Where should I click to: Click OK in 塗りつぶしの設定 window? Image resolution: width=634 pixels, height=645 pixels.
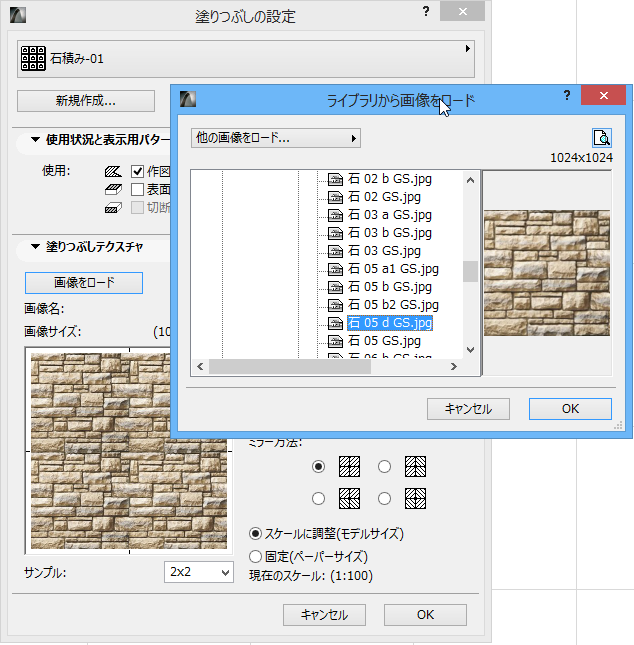[425, 615]
